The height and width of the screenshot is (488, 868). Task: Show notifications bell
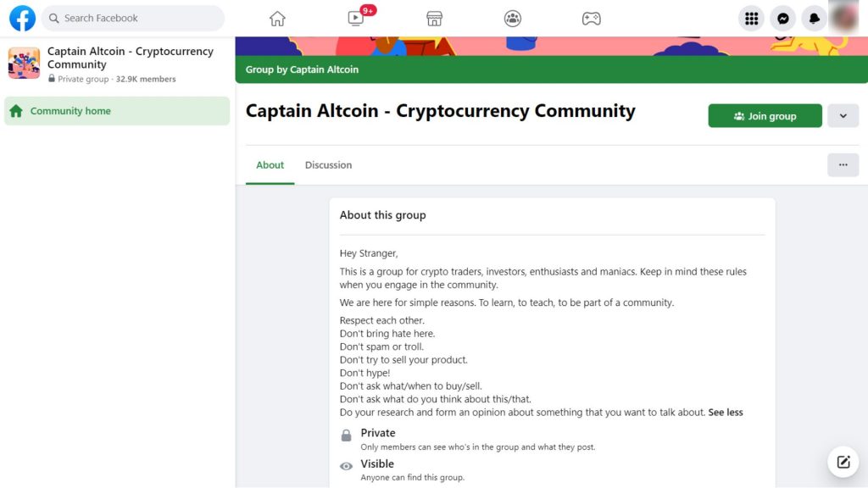(x=814, y=19)
